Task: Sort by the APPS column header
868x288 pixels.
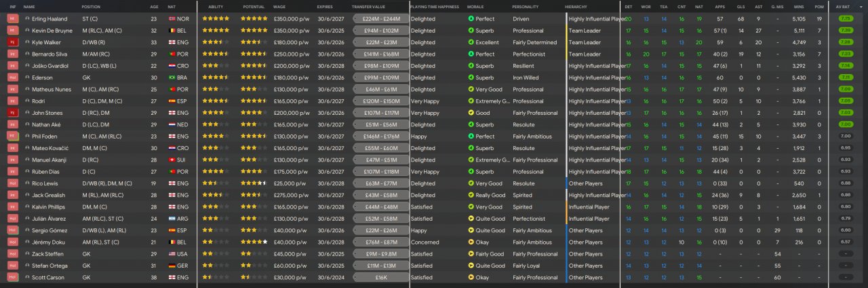Action: click(719, 6)
